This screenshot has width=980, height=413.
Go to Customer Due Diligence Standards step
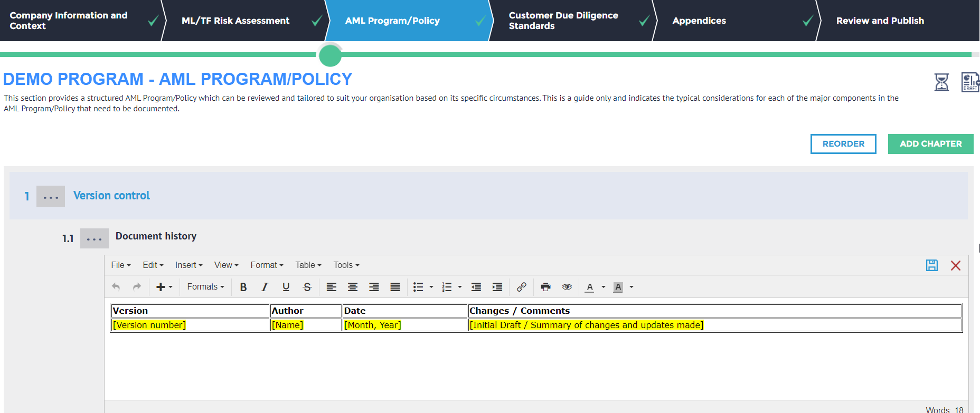(x=573, y=21)
